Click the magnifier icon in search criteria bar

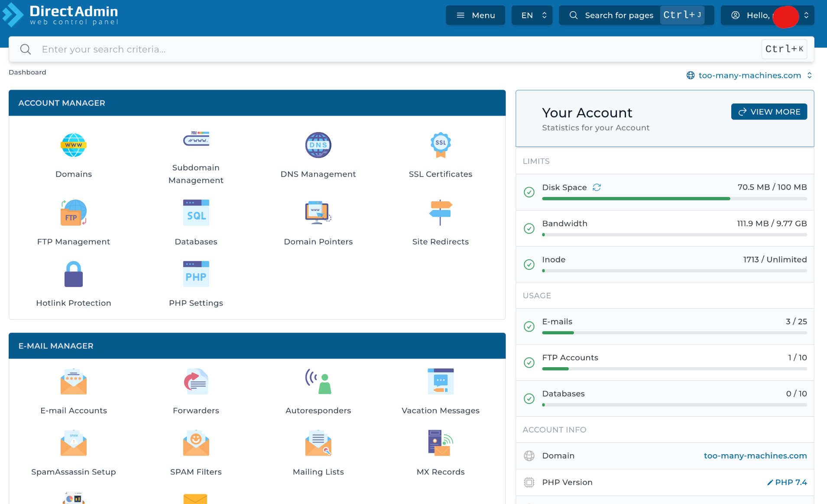click(26, 49)
